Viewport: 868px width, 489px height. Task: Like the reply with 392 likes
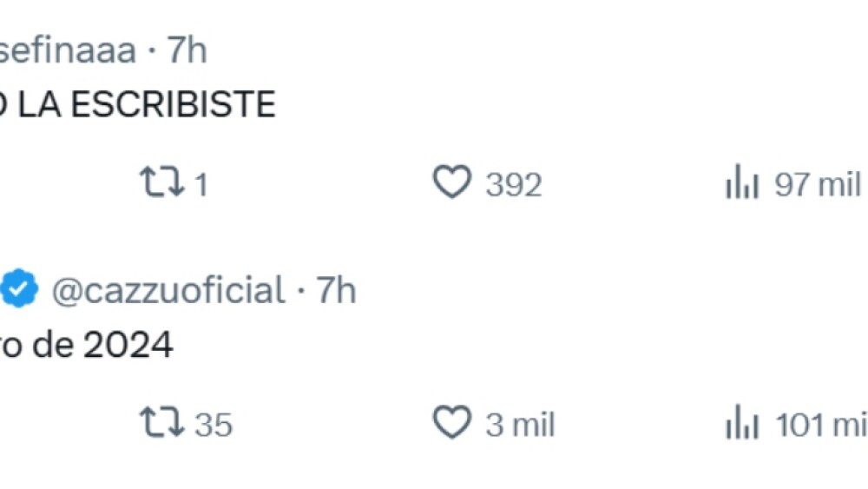pyautogui.click(x=451, y=183)
